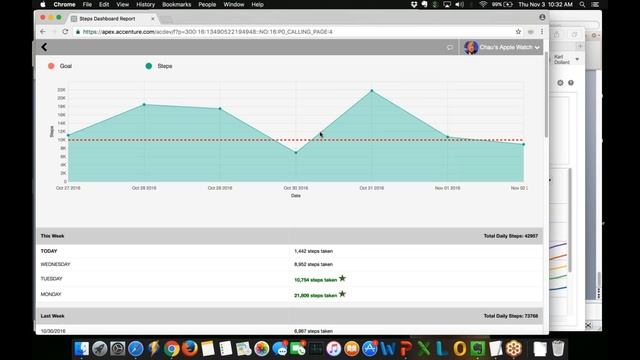Open Launchpad from the dock

click(x=100, y=349)
